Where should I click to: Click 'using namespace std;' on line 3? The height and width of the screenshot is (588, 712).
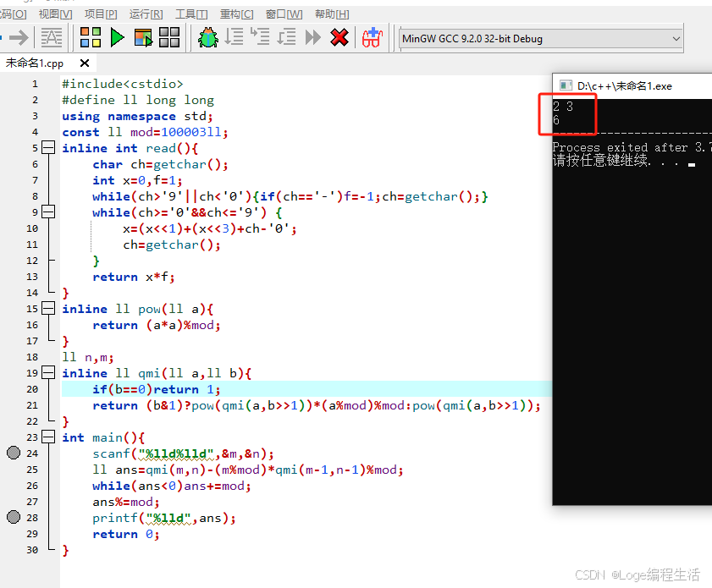(138, 116)
